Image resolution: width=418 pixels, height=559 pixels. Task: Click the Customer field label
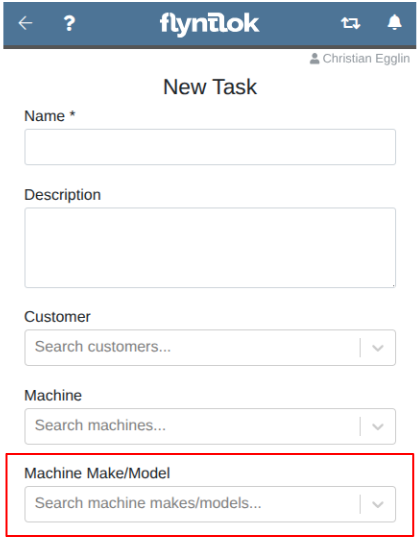pos(57,317)
